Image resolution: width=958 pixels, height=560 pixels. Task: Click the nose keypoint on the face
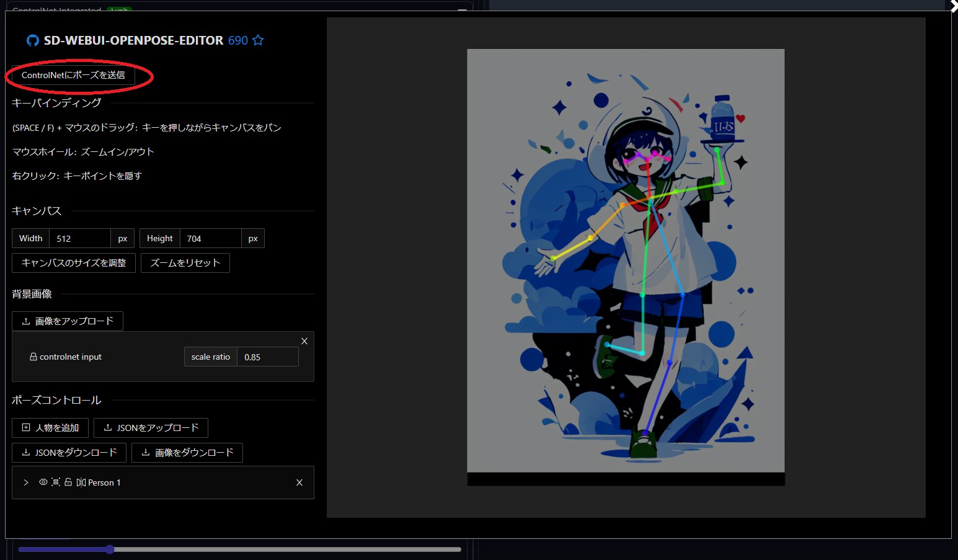coord(647,160)
